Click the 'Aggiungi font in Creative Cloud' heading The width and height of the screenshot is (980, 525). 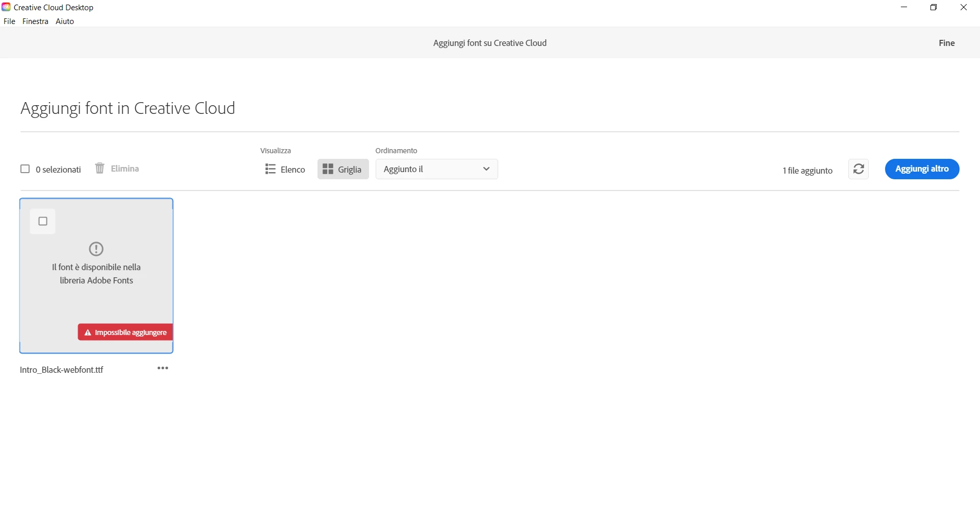[128, 108]
